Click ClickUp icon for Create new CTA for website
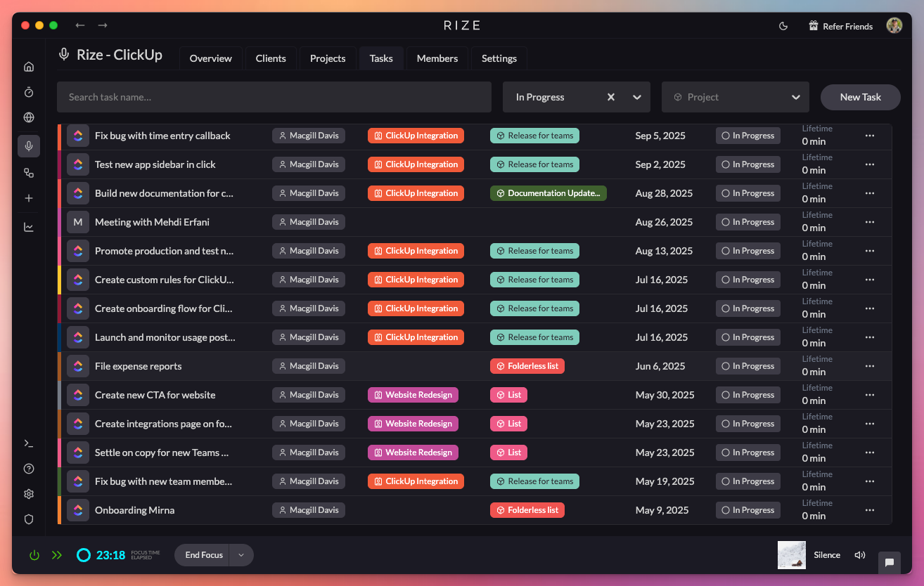This screenshot has height=586, width=924. [78, 395]
